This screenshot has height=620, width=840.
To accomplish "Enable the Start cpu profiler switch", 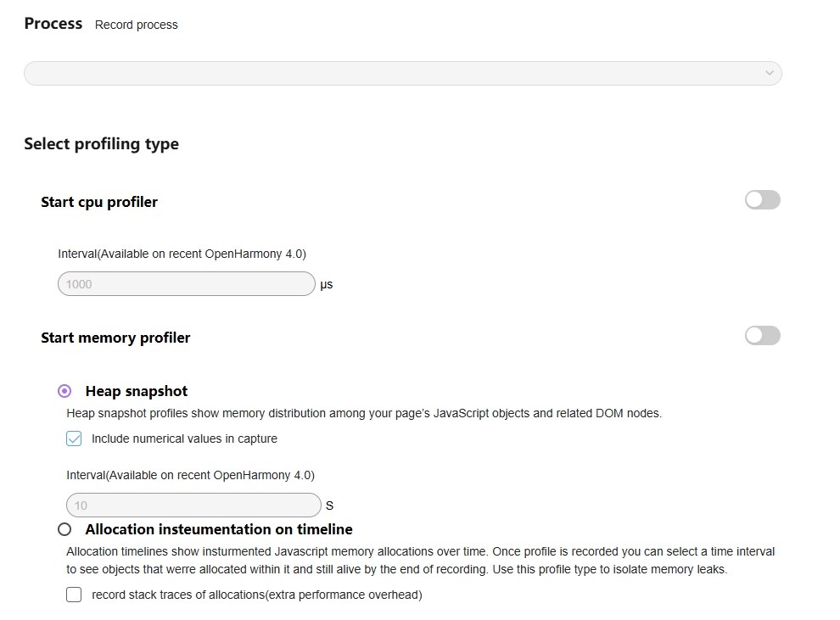I will (762, 200).
